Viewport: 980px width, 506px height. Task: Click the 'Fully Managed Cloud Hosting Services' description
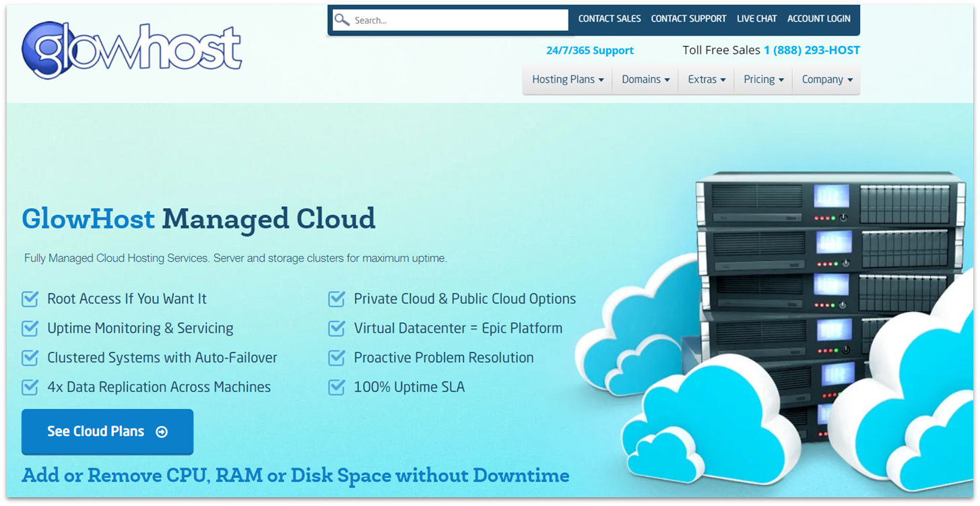tap(236, 258)
